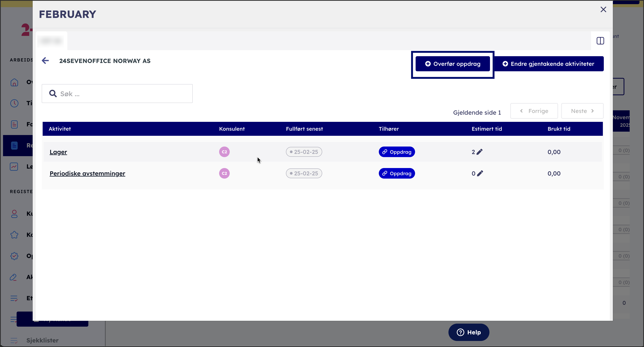Edit estimated time pencil for Periodiske avstemminger
The width and height of the screenshot is (644, 347).
(480, 173)
